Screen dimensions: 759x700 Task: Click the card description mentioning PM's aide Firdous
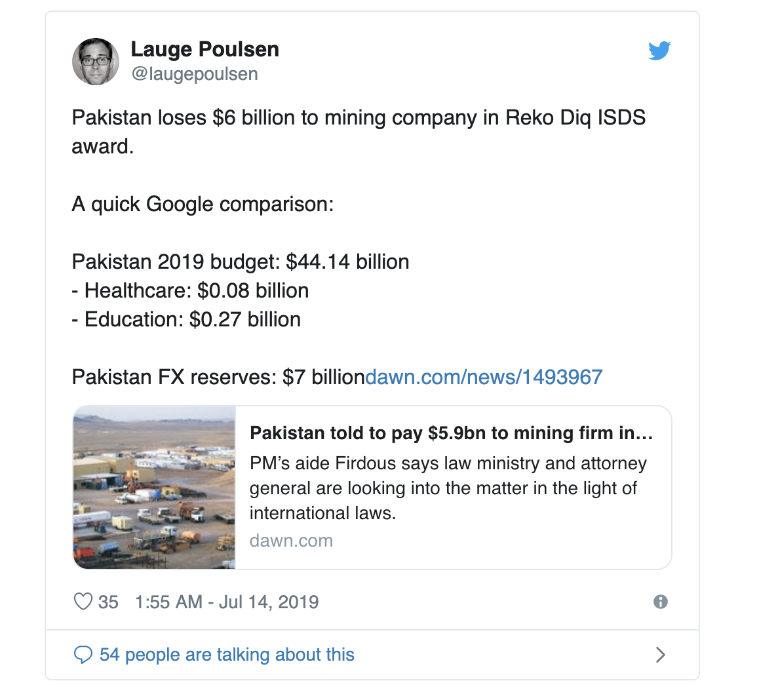447,488
